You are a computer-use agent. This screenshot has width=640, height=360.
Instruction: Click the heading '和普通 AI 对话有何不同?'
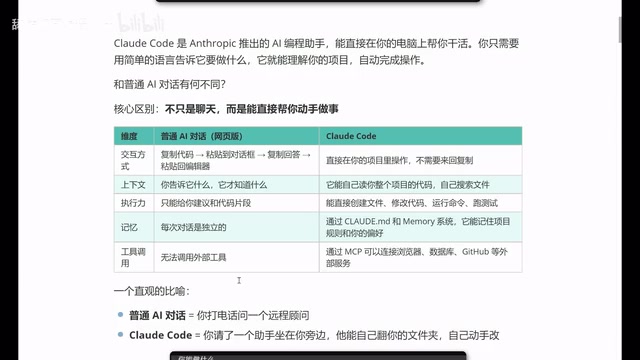(x=169, y=84)
